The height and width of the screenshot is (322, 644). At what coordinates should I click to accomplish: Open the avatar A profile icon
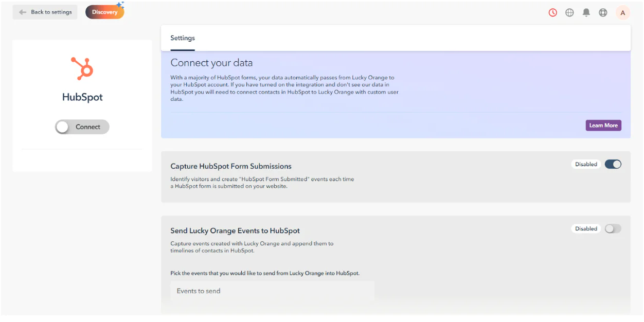point(623,12)
